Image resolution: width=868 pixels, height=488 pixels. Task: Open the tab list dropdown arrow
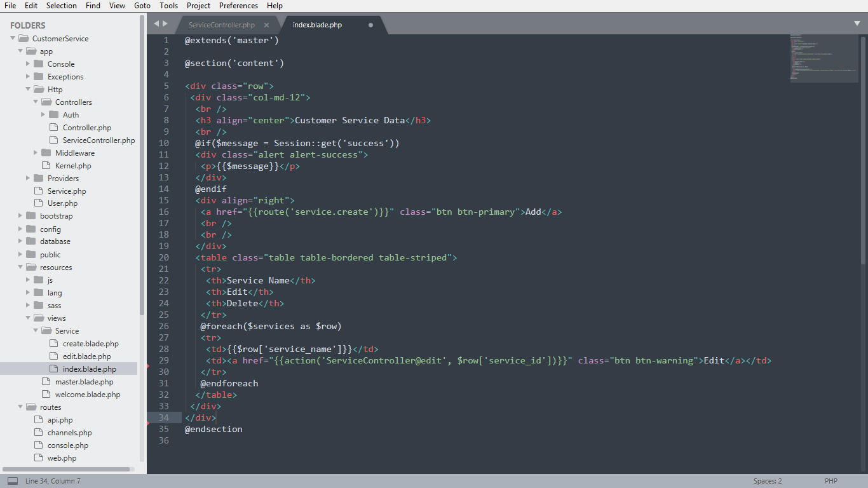tap(857, 24)
